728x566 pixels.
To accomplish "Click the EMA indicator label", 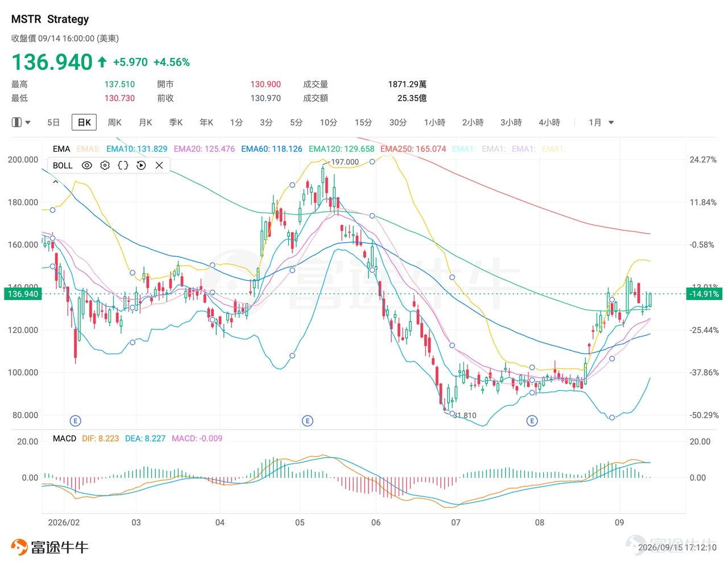I will coord(61,149).
